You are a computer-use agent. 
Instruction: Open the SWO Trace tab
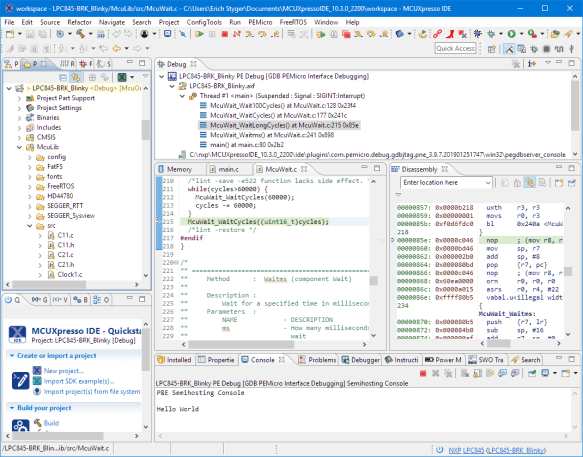pyautogui.click(x=486, y=360)
